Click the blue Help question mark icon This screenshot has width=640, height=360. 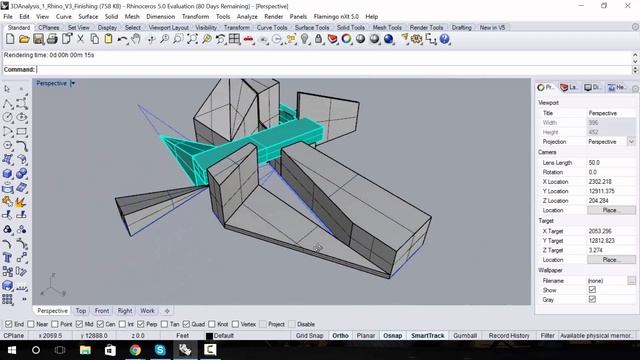click(444, 39)
